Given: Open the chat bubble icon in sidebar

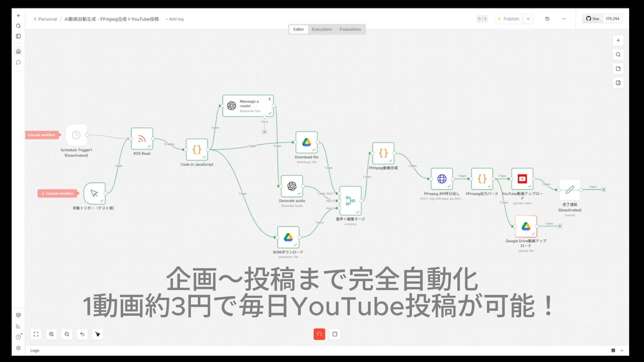Looking at the screenshot, I should pos(18,62).
